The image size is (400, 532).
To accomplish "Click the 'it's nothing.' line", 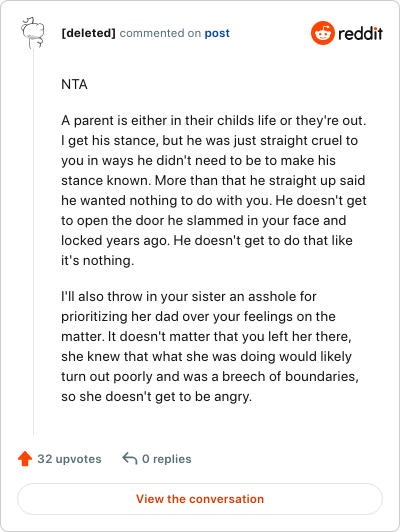I will pos(98,261).
